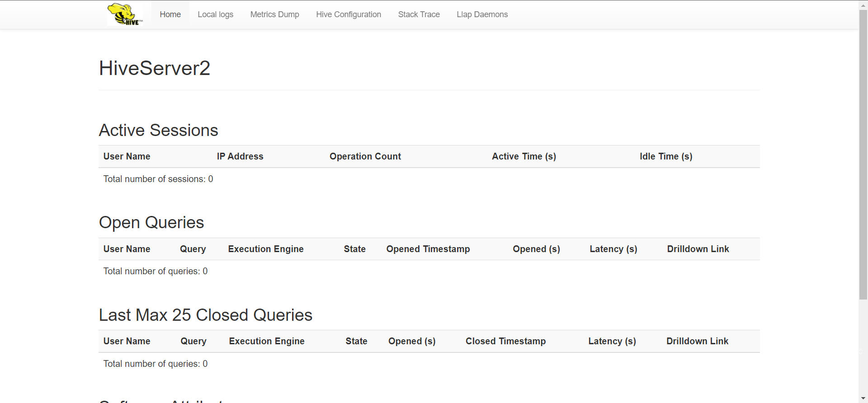Click Execution Engine header in Open Queries
This screenshot has height=403, width=868.
pyautogui.click(x=266, y=249)
